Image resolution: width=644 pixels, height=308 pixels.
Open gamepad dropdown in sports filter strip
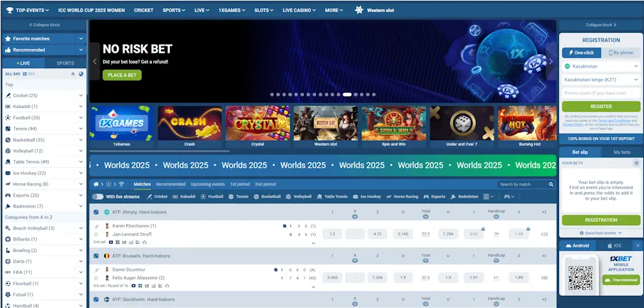[509, 197]
